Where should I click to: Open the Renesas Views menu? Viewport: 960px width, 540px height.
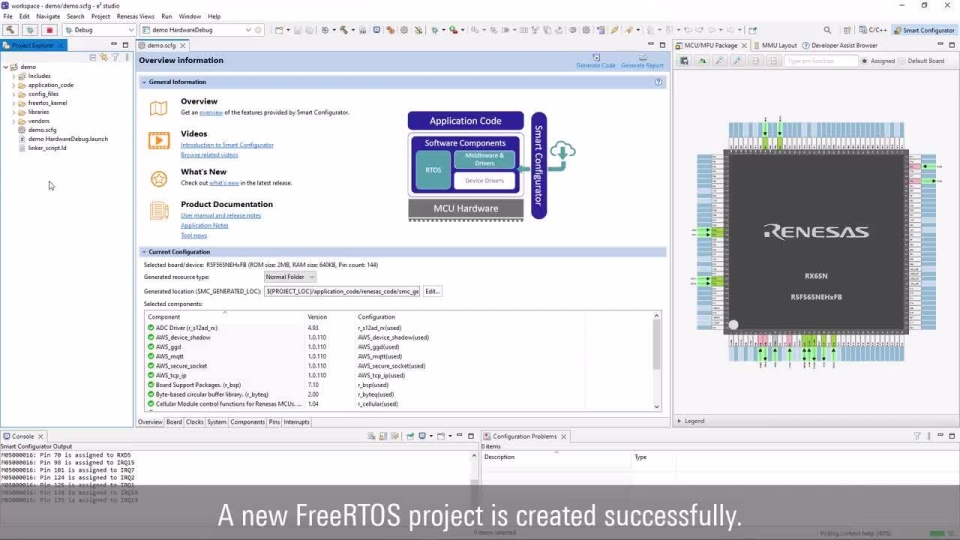[134, 17]
